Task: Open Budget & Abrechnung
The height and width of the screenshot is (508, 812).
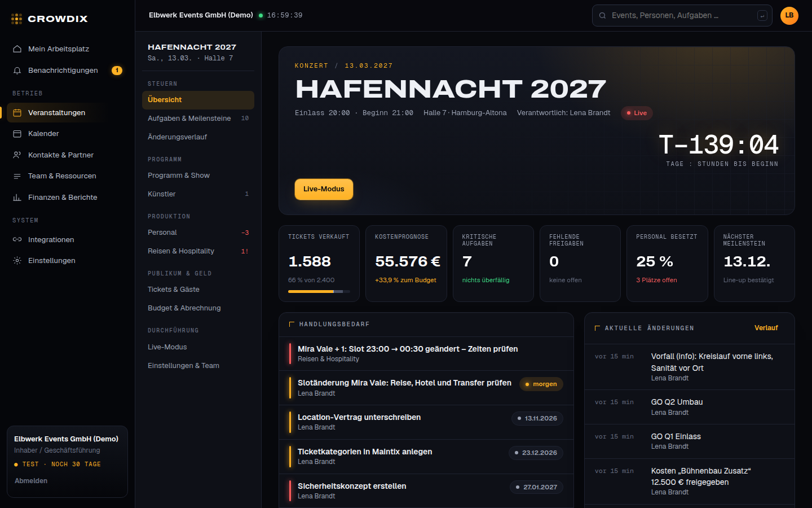Action: [198, 308]
